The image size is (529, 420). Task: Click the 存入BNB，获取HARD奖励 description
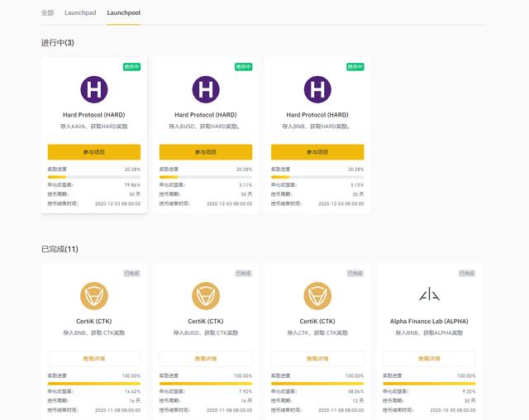coord(316,126)
